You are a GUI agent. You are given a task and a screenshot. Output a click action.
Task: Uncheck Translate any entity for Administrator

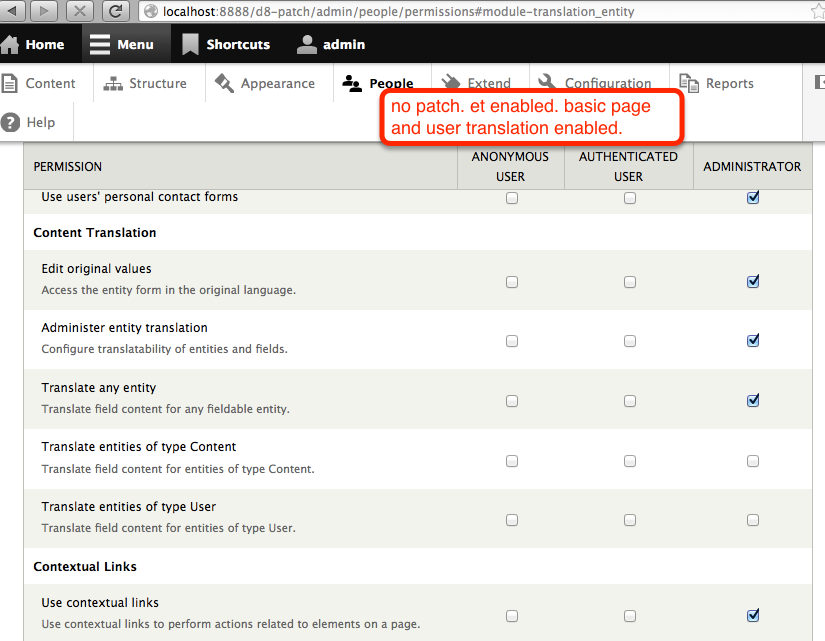[753, 400]
